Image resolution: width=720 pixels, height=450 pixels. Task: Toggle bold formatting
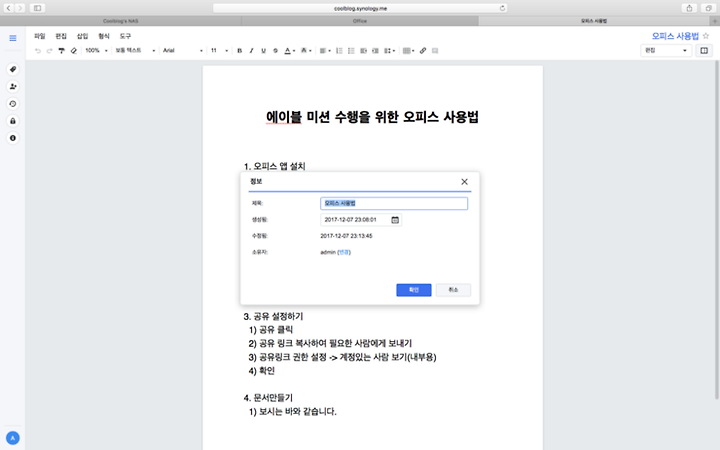point(239,51)
